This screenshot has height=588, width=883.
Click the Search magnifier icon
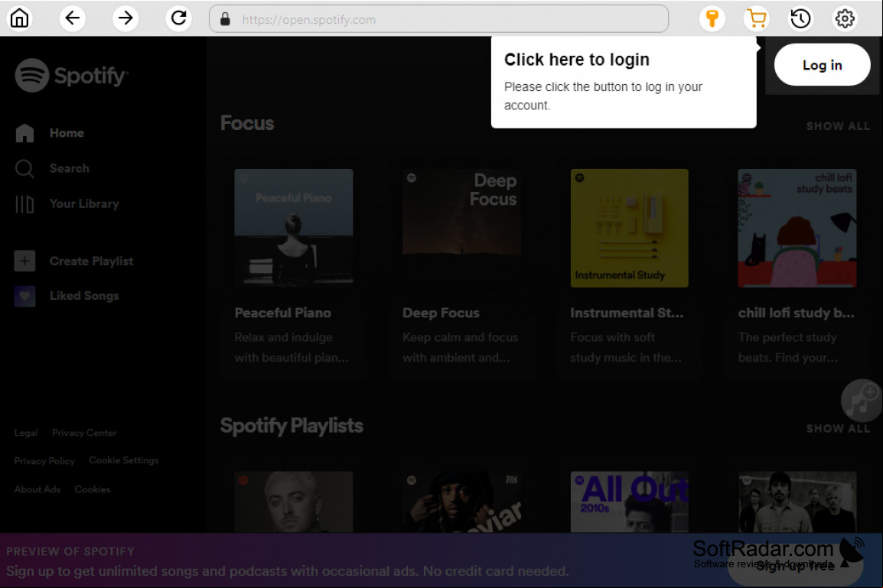24,168
